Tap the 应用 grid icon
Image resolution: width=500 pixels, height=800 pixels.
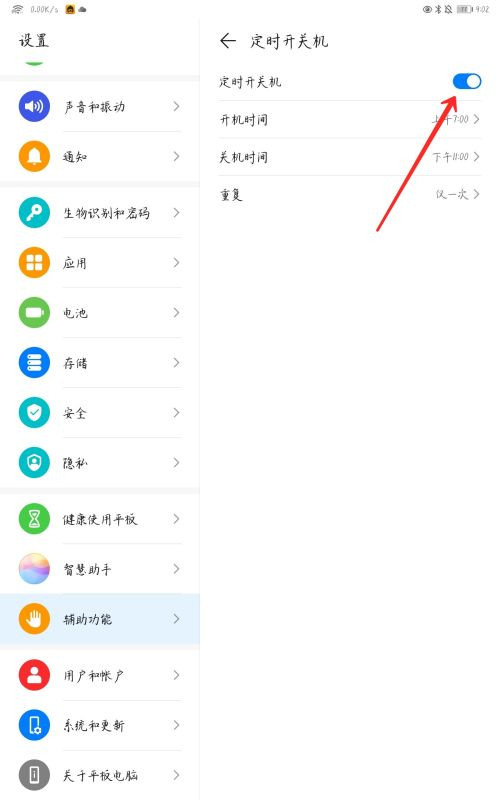[x=34, y=262]
